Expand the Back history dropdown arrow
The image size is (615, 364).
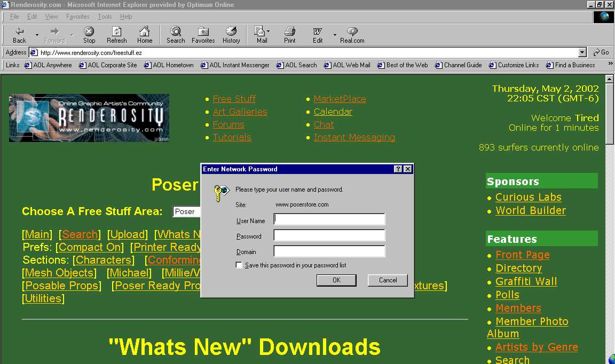click(x=37, y=35)
